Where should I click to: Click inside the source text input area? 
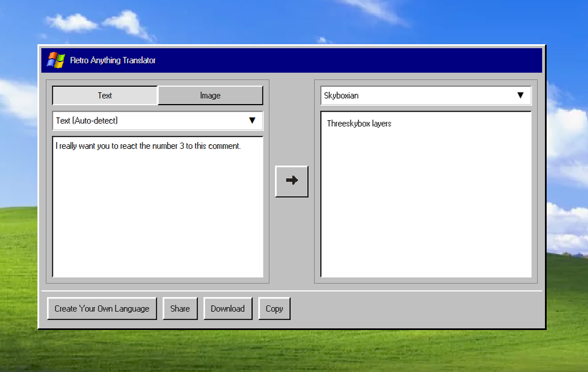click(157, 207)
